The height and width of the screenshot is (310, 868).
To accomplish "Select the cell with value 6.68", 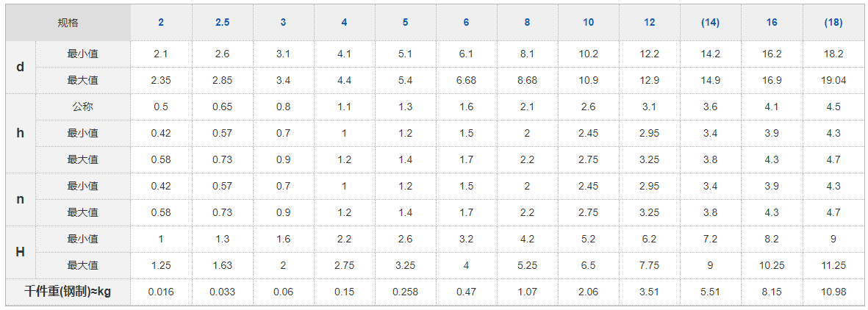I will 466,80.
